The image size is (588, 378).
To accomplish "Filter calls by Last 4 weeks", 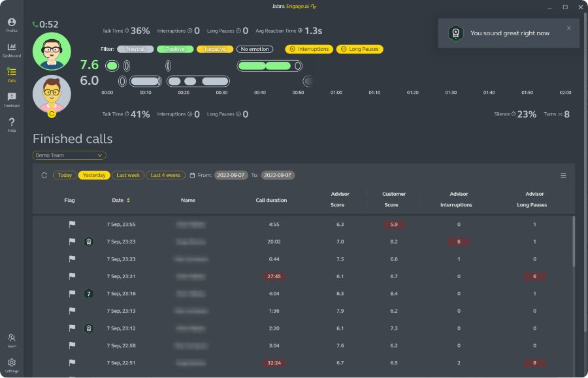I will (165, 175).
